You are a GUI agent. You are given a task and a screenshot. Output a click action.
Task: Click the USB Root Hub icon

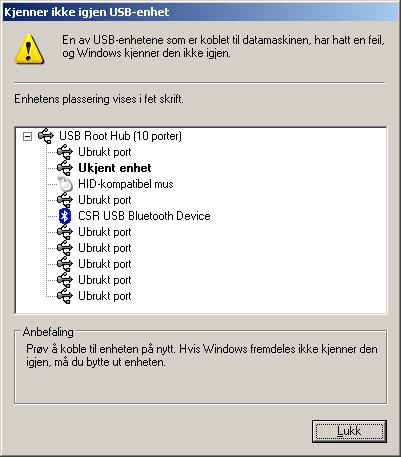[x=46, y=136]
